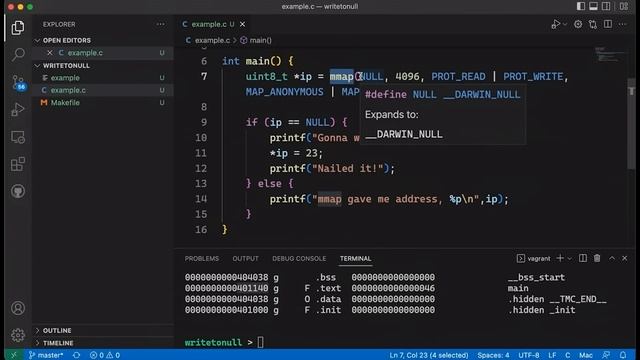Click the gear icon in editor toolbar
Screen dimensions: 640x360
[x=578, y=24]
